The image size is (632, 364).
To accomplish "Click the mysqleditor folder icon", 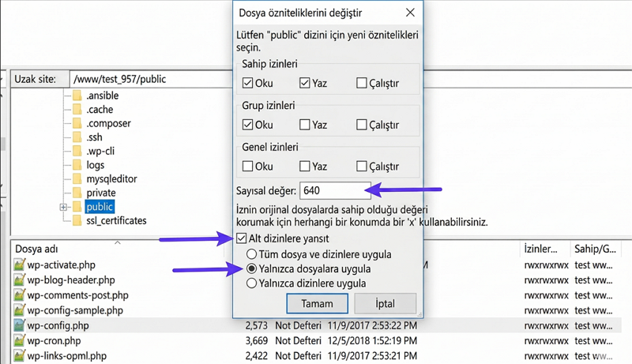I will [77, 178].
